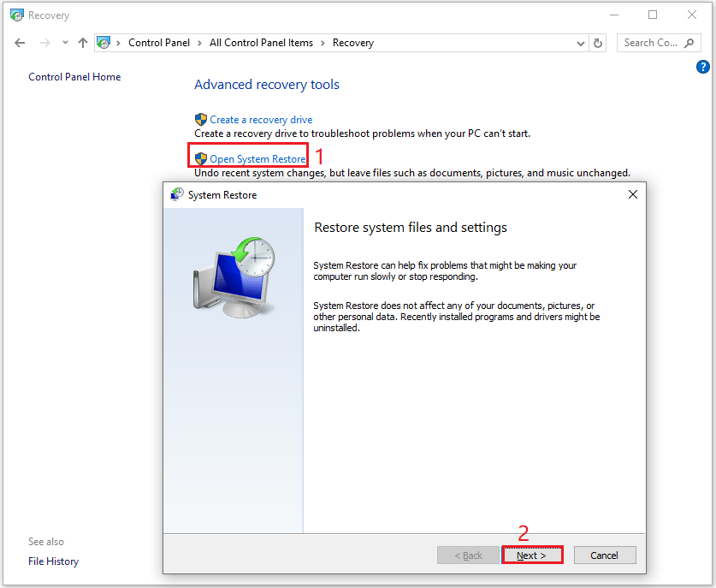The height and width of the screenshot is (588, 716).
Task: Open the recent pages dropdown chevron
Action: (64, 42)
